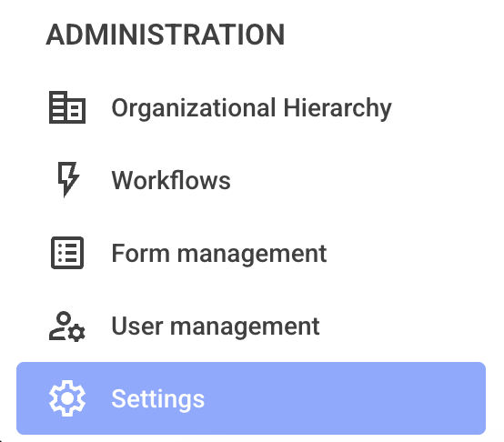Click the User management person-gear icon
Screen dimensions: 504x442
pos(67,326)
